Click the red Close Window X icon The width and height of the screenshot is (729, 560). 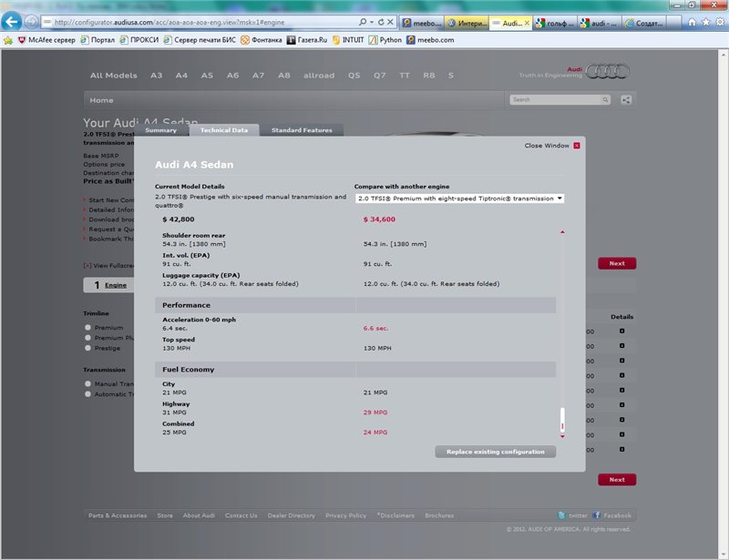click(x=577, y=146)
